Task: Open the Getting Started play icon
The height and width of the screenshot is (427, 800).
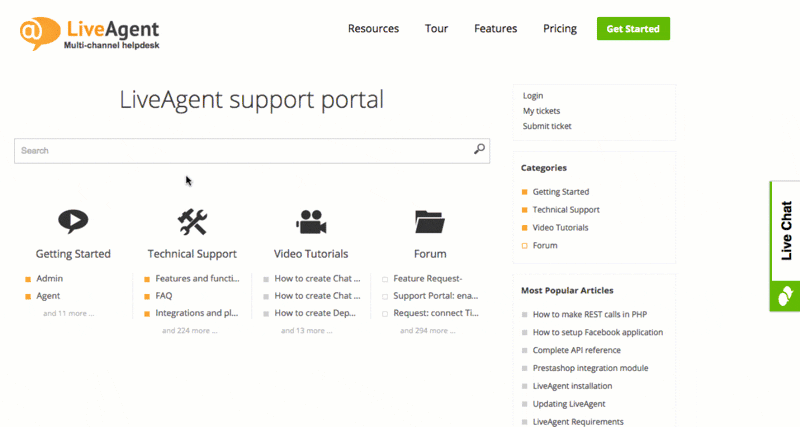Action: (73, 221)
